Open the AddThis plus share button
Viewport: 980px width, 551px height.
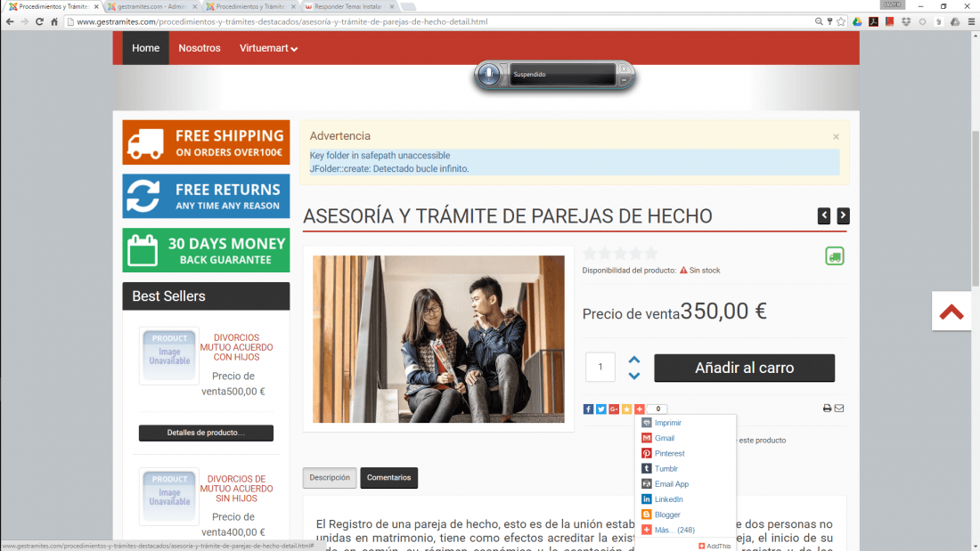coord(640,409)
